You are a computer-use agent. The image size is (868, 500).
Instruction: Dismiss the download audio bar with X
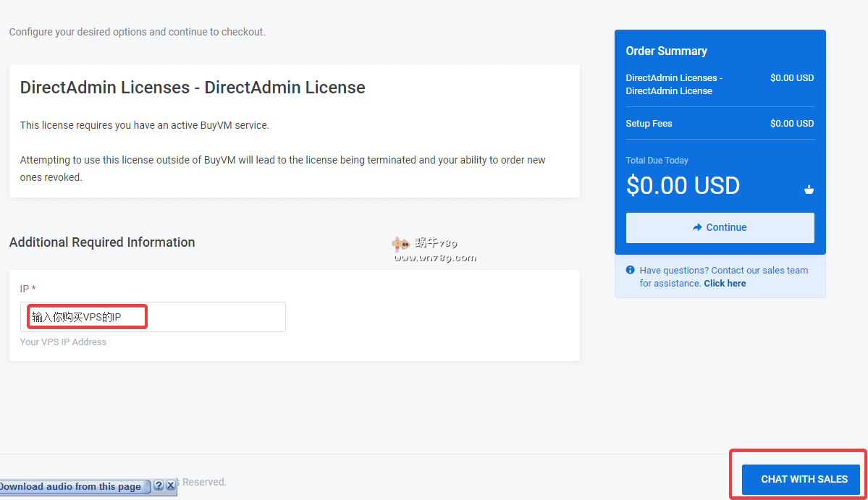click(170, 486)
